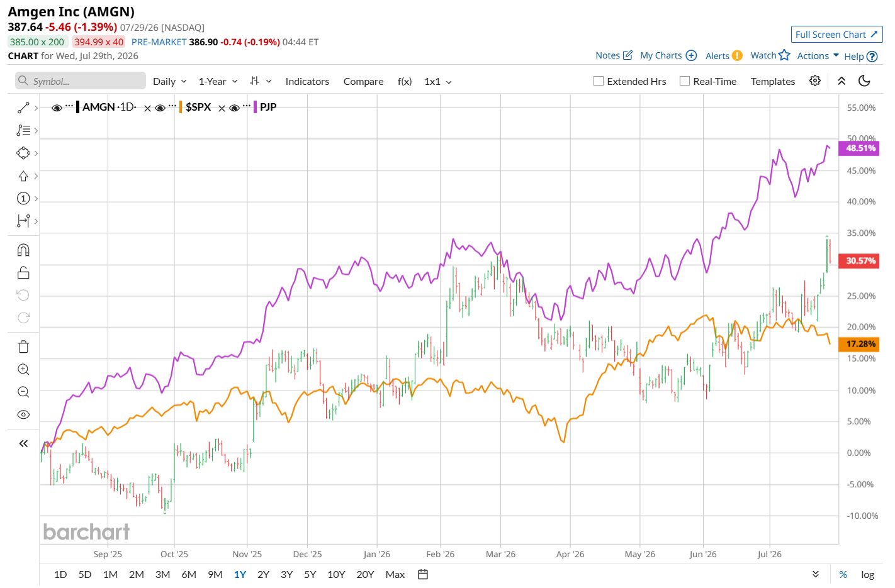The height and width of the screenshot is (588, 895).
Task: Collapse the left drawing toolbar
Action: click(23, 443)
